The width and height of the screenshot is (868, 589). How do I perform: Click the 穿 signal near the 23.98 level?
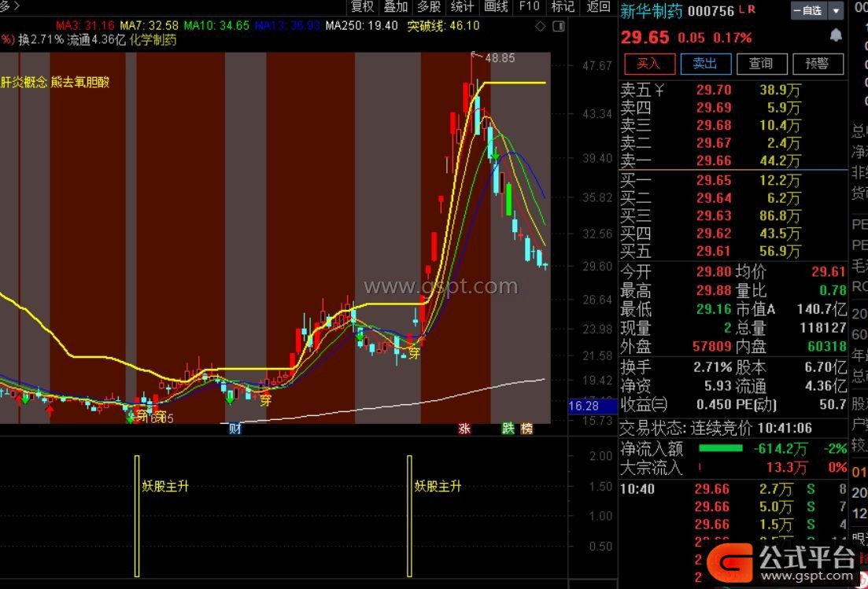pyautogui.click(x=414, y=353)
